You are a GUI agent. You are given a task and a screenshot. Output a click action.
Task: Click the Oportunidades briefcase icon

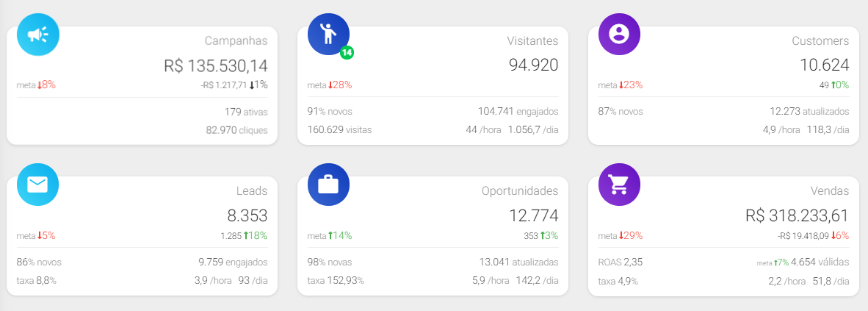[329, 184]
